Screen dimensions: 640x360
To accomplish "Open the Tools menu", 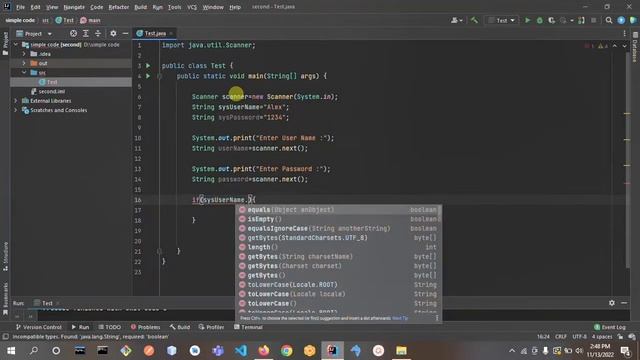I will [174, 7].
